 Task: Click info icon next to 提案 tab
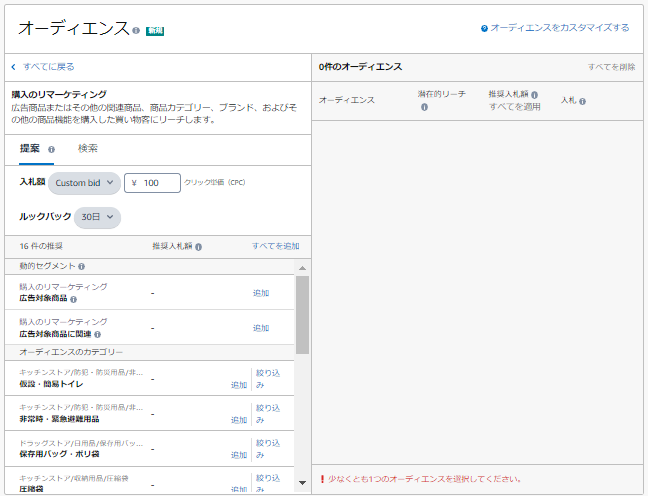point(51,150)
